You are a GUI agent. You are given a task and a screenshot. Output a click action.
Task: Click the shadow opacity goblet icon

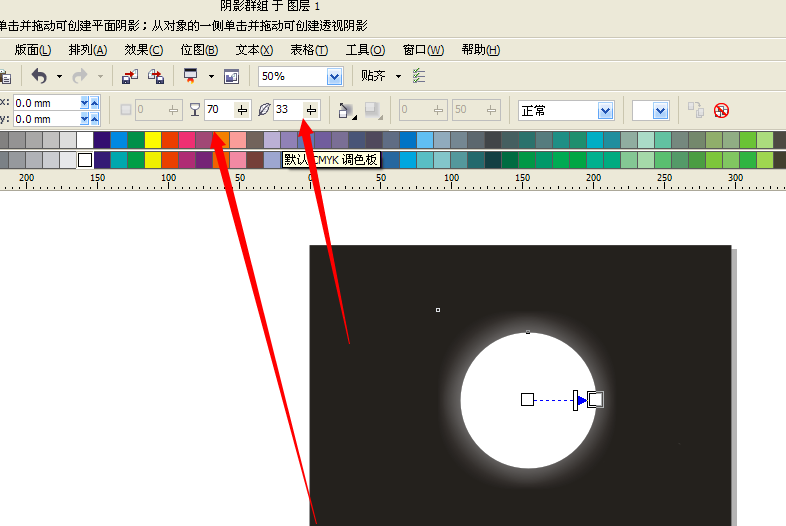[x=195, y=109]
